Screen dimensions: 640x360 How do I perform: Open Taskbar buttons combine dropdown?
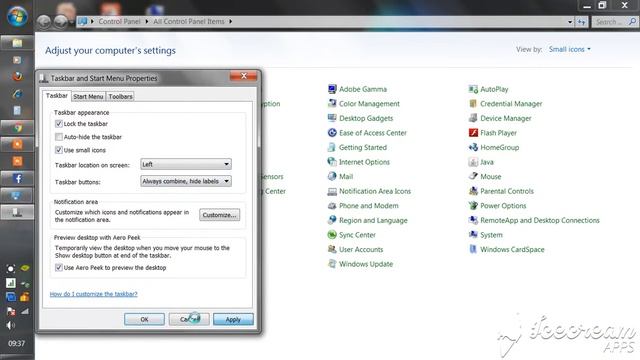[x=186, y=181]
